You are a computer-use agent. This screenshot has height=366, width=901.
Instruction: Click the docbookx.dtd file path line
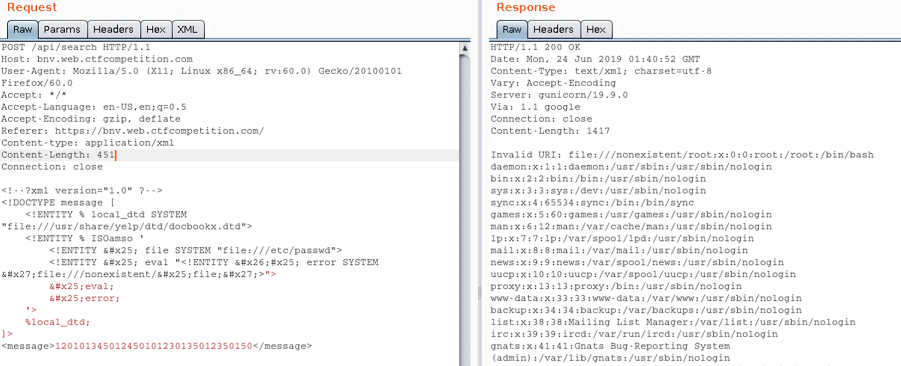pyautogui.click(x=127, y=226)
